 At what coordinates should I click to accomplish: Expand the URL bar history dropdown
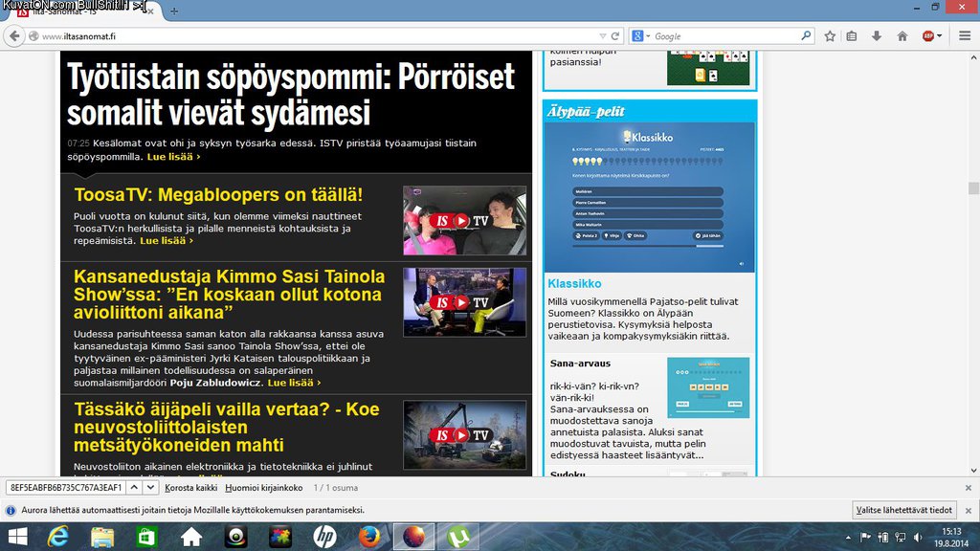pos(601,36)
